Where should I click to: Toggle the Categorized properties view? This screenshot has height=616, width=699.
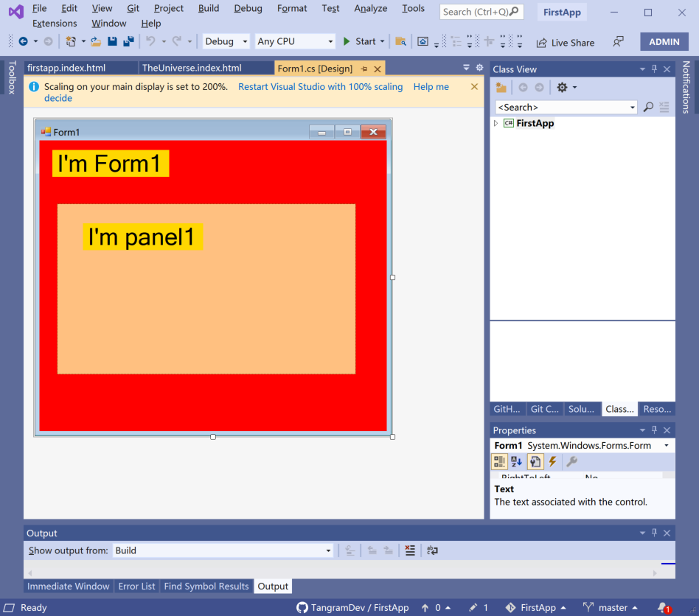(x=499, y=461)
